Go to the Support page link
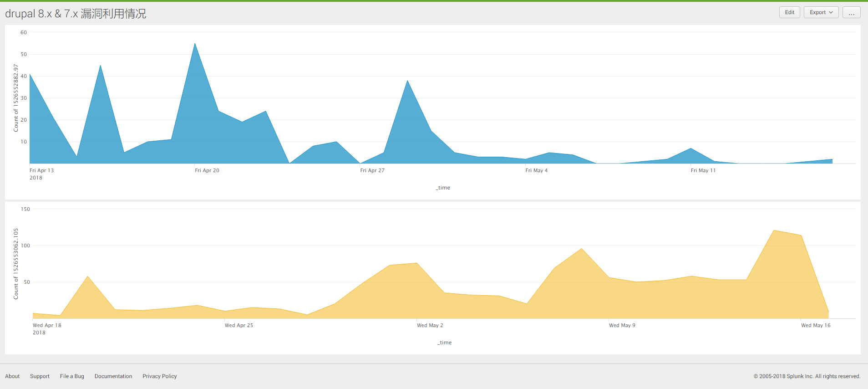Screen dimensions: 868x389 click(40, 376)
